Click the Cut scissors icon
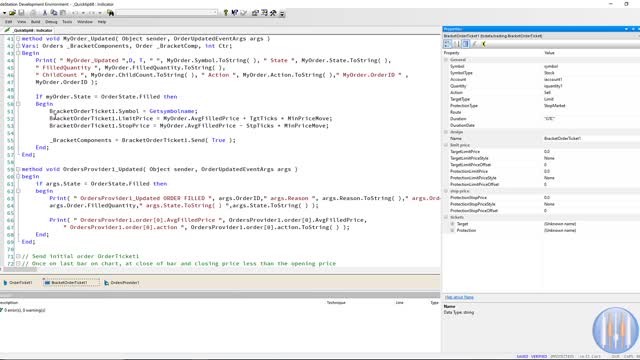Viewport: 640px width, 360px height. (x=45, y=13)
